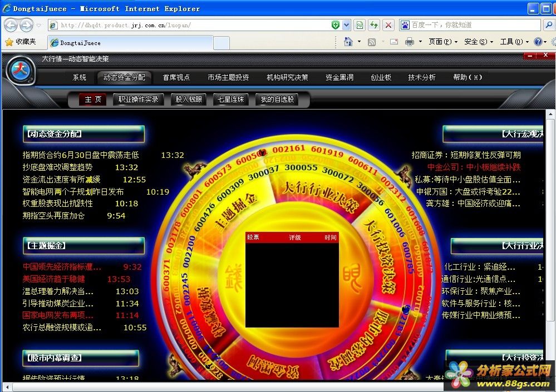Open news 智能电网两个子规划昨日发布
The height and width of the screenshot is (392, 556).
point(73,192)
